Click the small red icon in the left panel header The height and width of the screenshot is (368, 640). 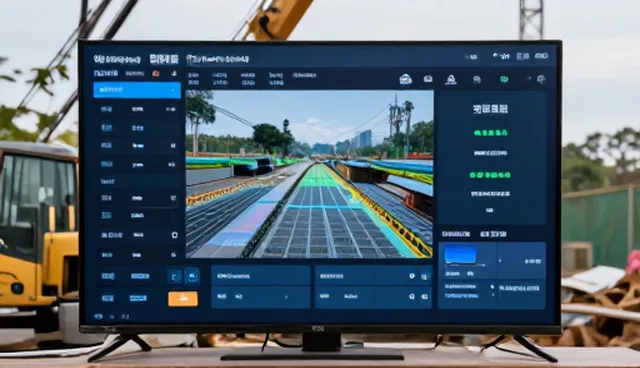click(x=156, y=73)
